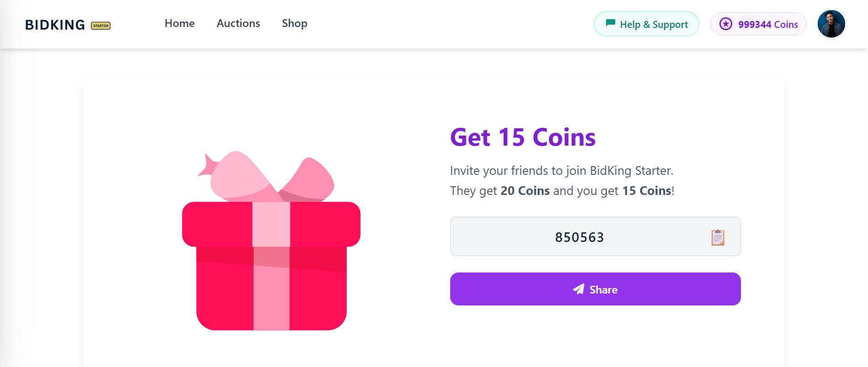The image size is (868, 367).
Task: Click the STARTER badge next to logo
Action: (x=101, y=26)
